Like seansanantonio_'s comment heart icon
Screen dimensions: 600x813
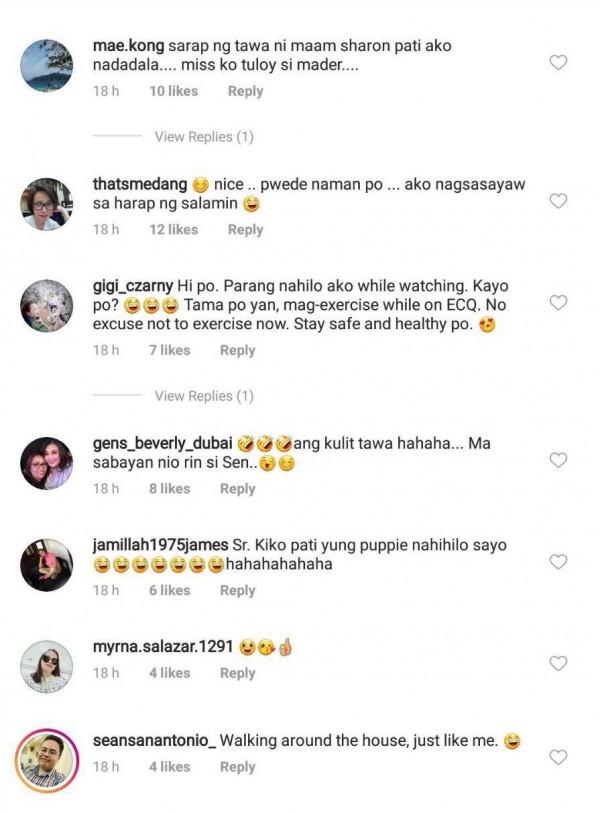pyautogui.click(x=559, y=757)
